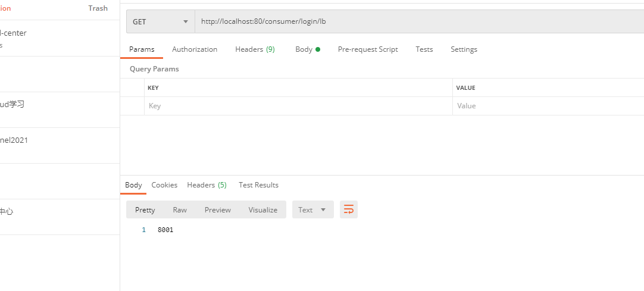This screenshot has width=644, height=291.
Task: Click the request URL field
Action: [419, 22]
